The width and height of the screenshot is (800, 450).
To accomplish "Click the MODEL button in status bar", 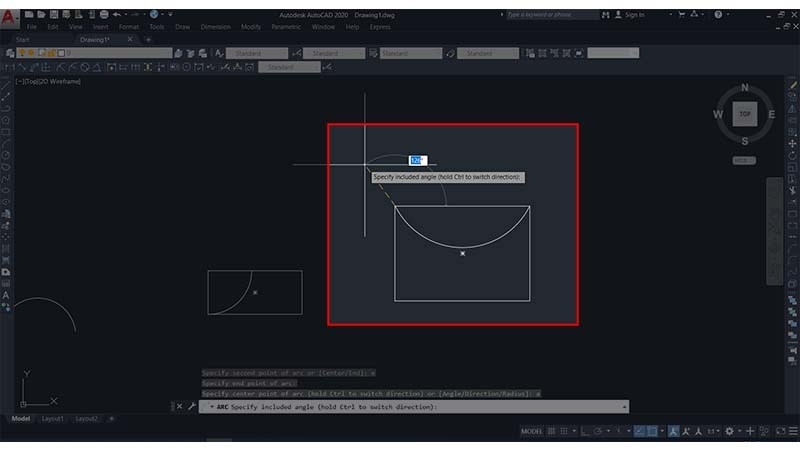I will click(x=531, y=432).
